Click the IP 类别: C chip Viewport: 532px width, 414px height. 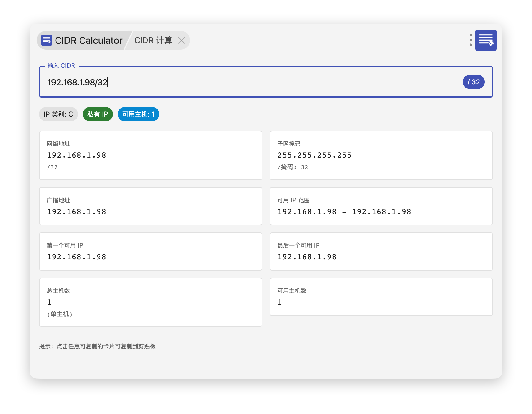[58, 114]
